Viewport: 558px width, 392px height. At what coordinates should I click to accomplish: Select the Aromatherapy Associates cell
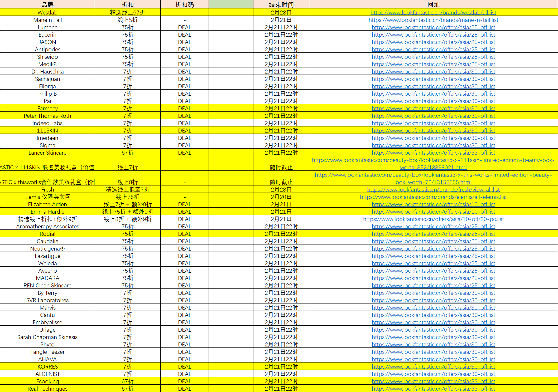[x=47, y=226]
